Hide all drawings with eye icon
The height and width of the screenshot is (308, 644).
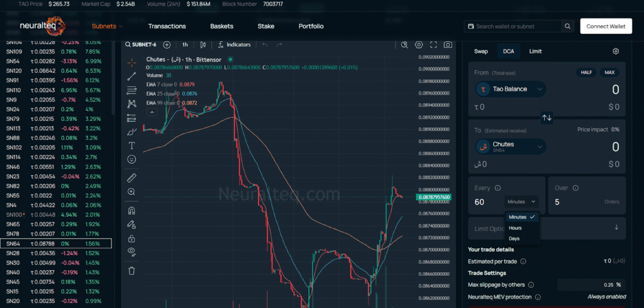pos(131,251)
